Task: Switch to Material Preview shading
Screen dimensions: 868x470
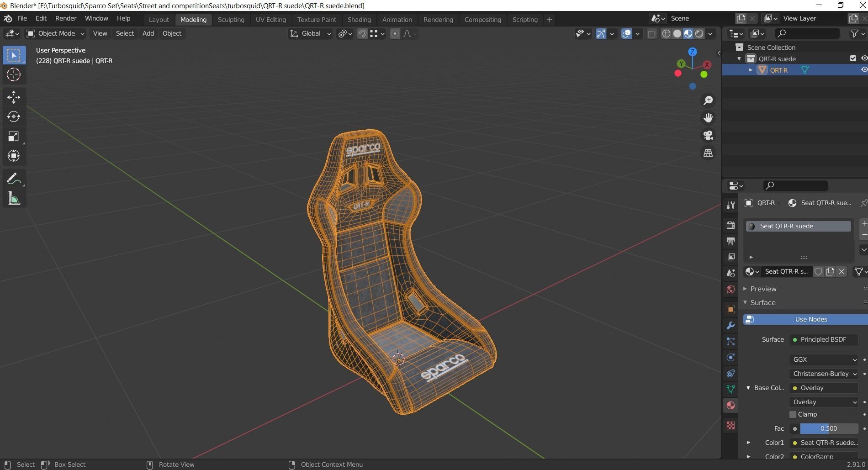Action: (688, 33)
